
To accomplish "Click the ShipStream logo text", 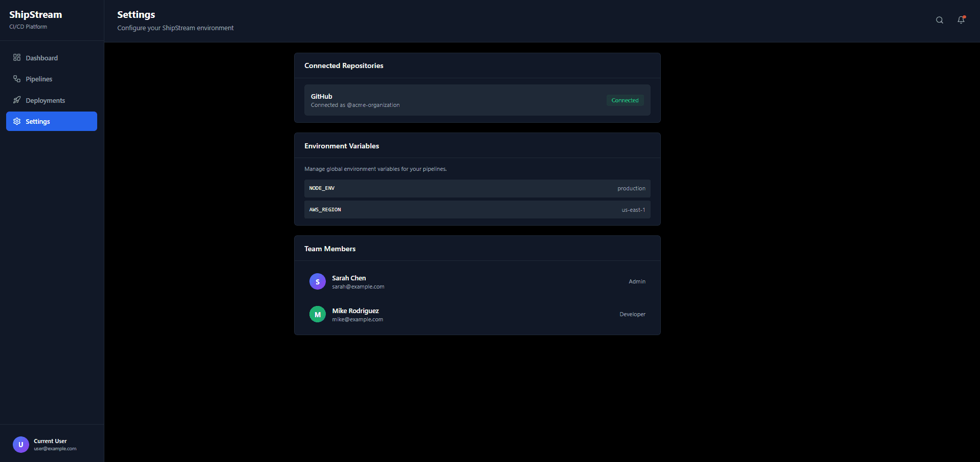I will point(35,15).
